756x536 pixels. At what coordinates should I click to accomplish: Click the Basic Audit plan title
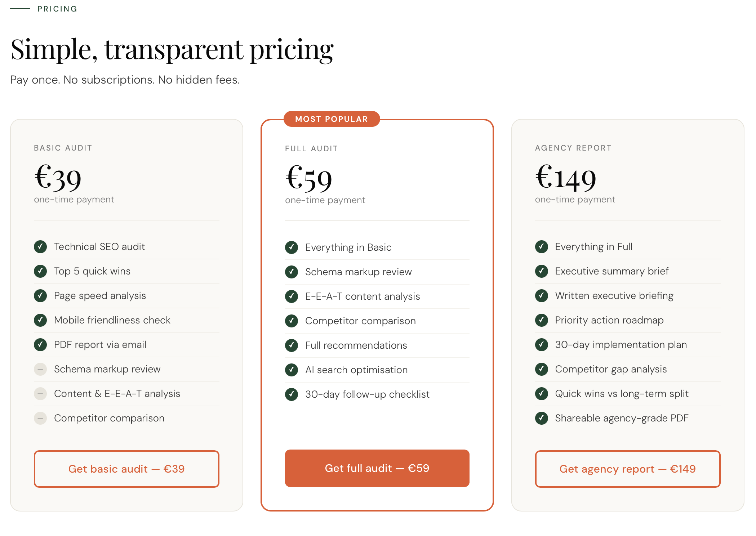coord(63,148)
